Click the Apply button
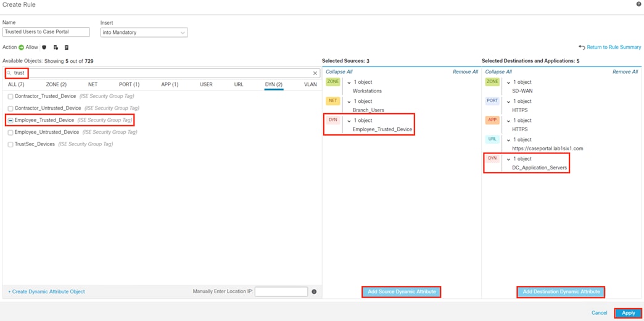The image size is (644, 321). click(628, 313)
